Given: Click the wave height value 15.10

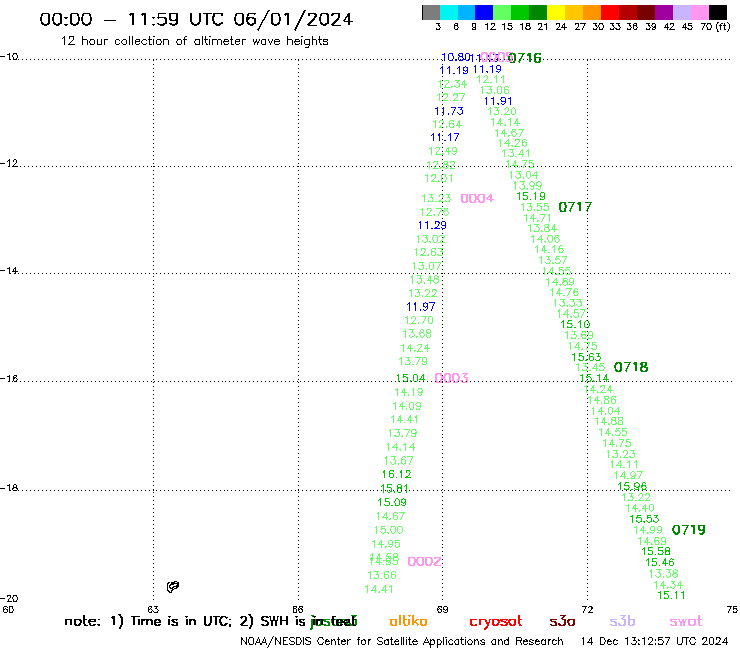Looking at the screenshot, I should pos(575,324).
